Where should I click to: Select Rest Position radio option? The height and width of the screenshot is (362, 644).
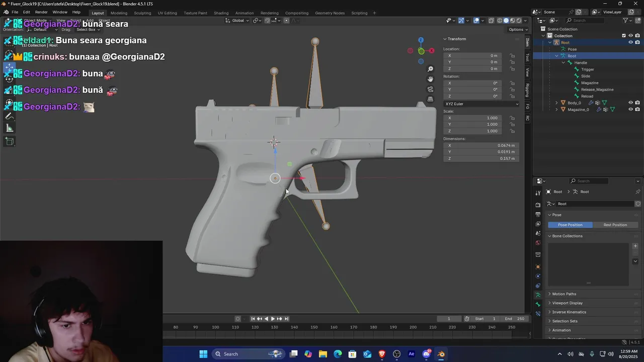point(615,225)
